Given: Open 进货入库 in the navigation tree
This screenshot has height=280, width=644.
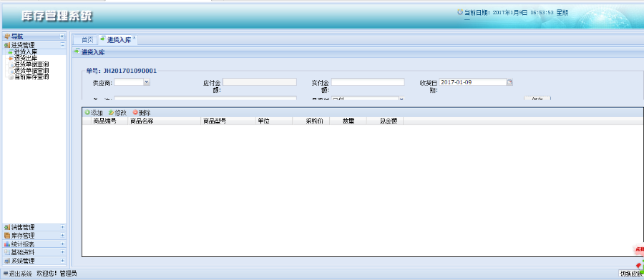Looking at the screenshot, I should click(x=26, y=52).
